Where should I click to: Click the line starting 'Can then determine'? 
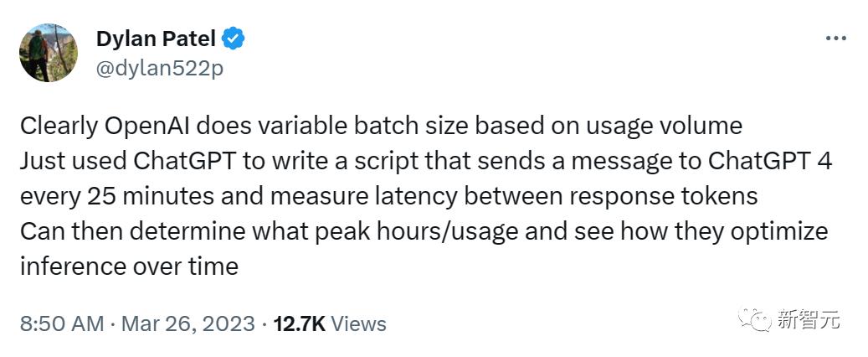coord(424,232)
